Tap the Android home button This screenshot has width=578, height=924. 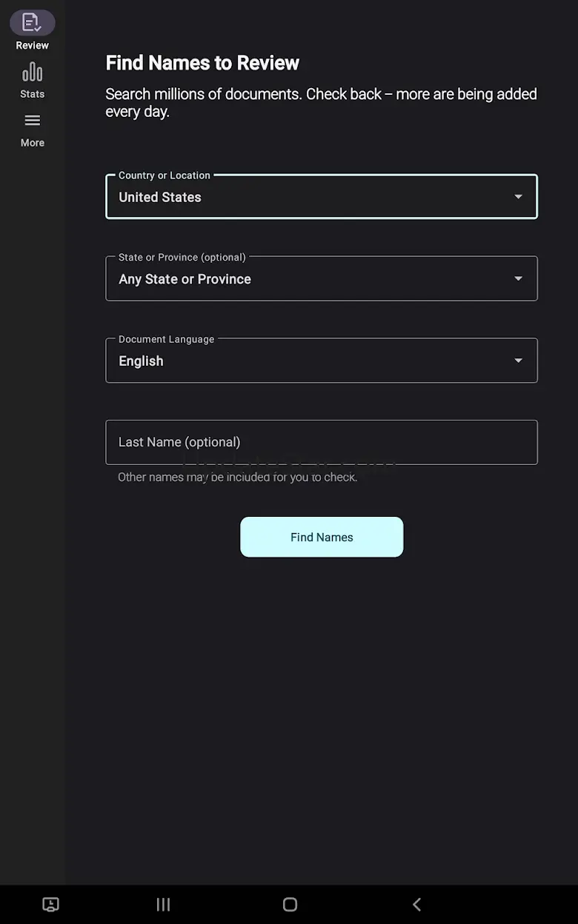click(x=290, y=904)
